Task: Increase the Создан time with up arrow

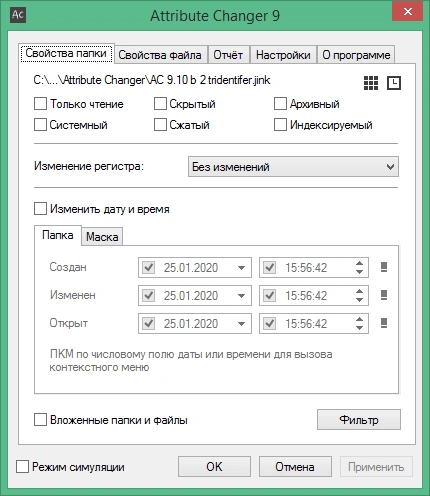Action: [359, 263]
